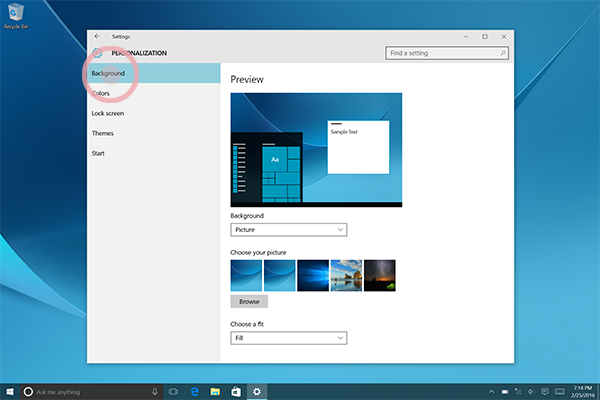600x400 pixels.
Task: Open the Recycle Bin desktop icon
Action: 16,16
